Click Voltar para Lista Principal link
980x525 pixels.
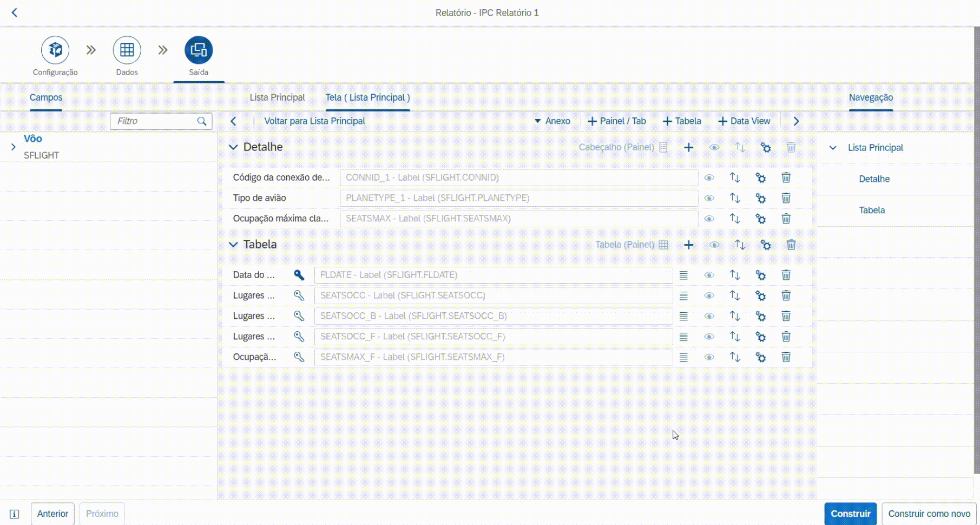(314, 121)
